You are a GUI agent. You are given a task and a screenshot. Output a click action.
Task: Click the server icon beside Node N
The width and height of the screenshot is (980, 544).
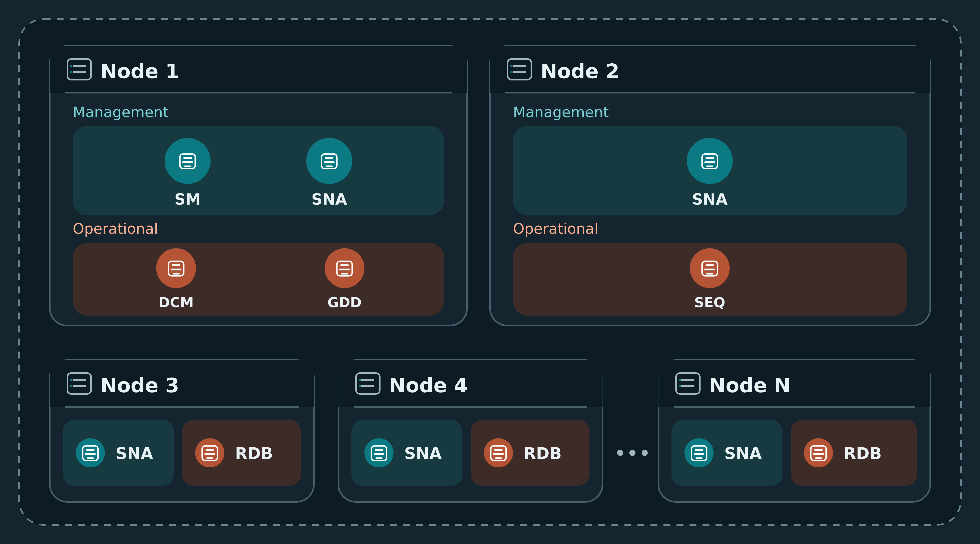coord(688,383)
